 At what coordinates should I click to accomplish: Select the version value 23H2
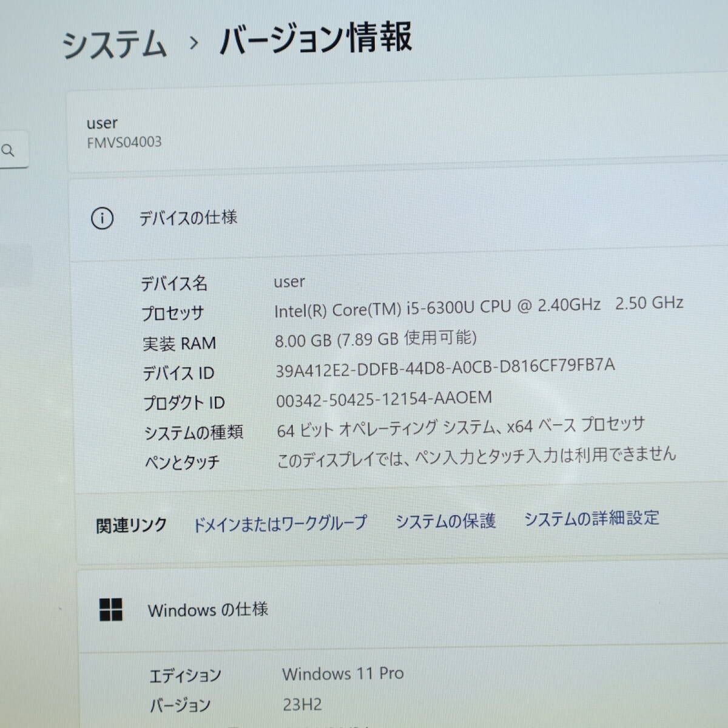click(302, 704)
